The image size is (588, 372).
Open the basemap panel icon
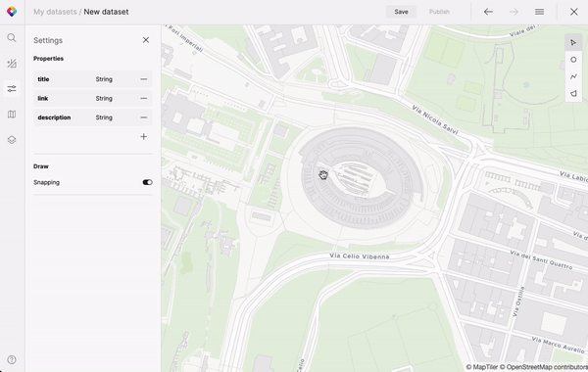(12, 115)
